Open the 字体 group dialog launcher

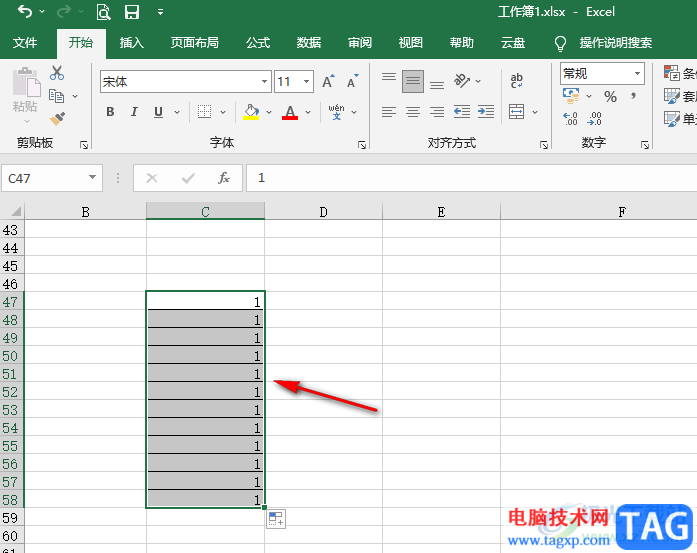(x=362, y=145)
